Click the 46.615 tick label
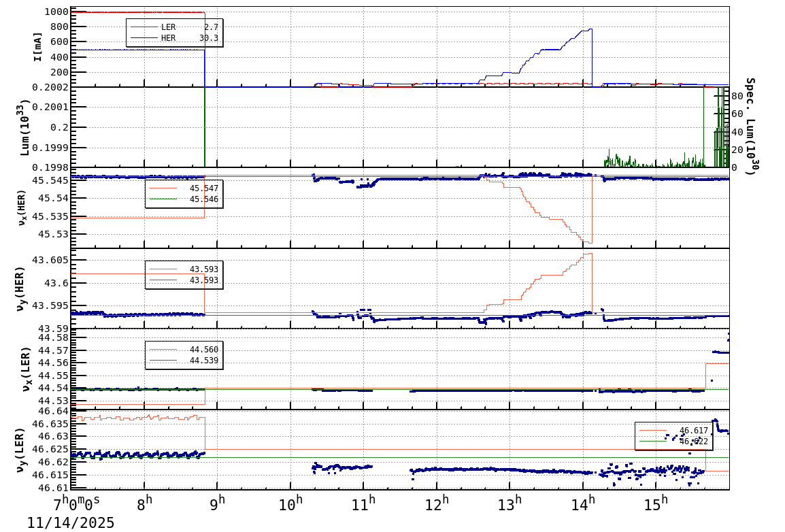Screen dimensions: 785x532 [50, 475]
